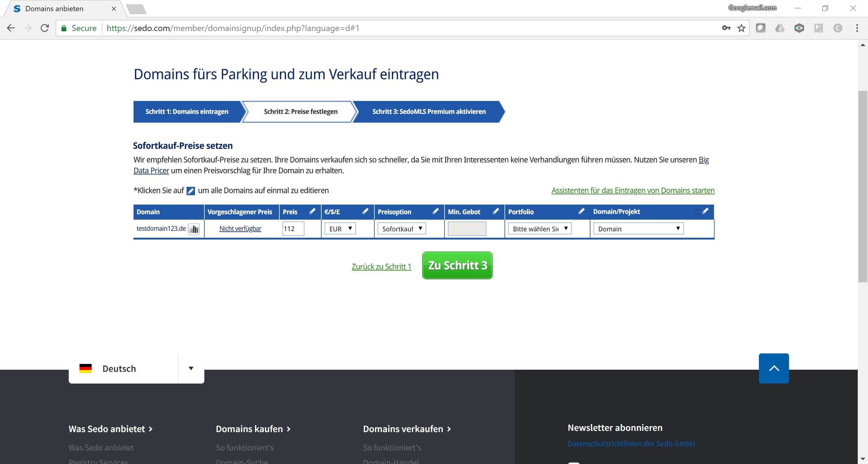This screenshot has height=464, width=868.
Task: Open the Sofortkauf price option dropdown
Action: pyautogui.click(x=402, y=229)
